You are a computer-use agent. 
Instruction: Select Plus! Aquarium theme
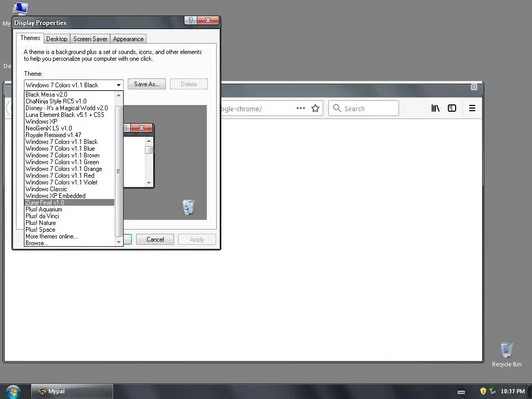pos(70,209)
